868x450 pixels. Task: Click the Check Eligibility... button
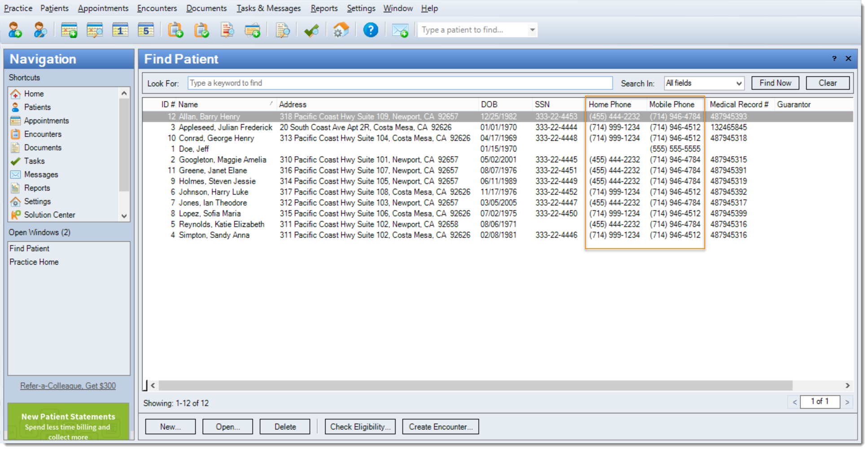(x=360, y=427)
